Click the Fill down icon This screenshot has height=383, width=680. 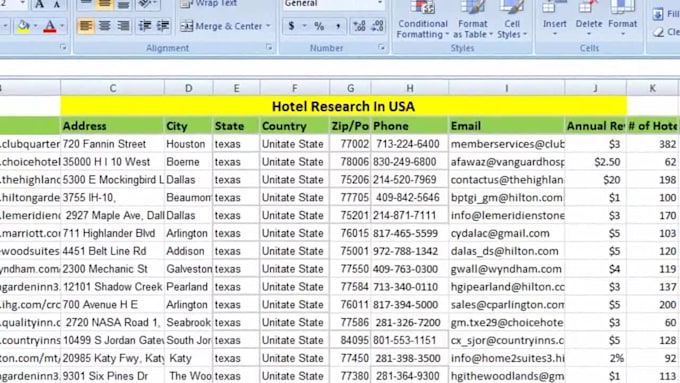(x=657, y=14)
